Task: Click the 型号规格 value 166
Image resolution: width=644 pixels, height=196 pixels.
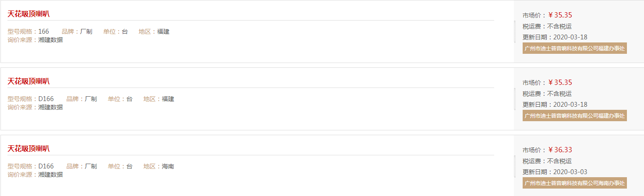Action: tap(44, 31)
